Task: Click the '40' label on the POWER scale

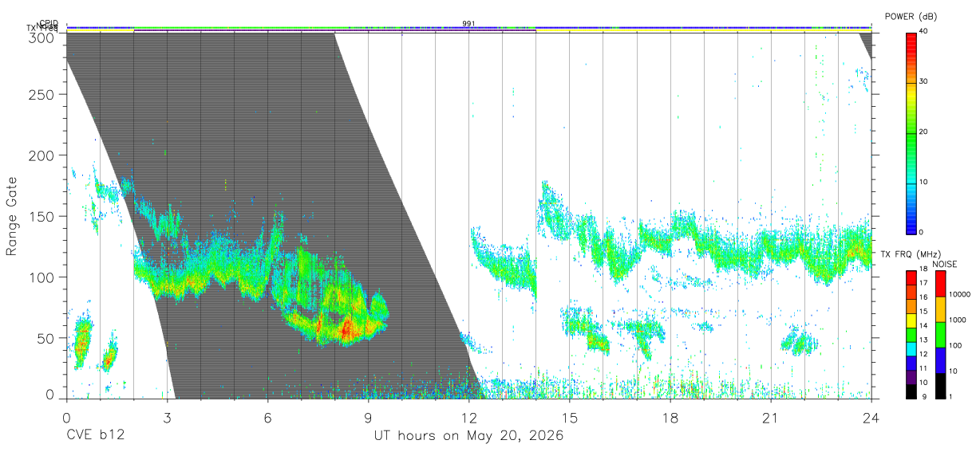Action: tap(925, 31)
